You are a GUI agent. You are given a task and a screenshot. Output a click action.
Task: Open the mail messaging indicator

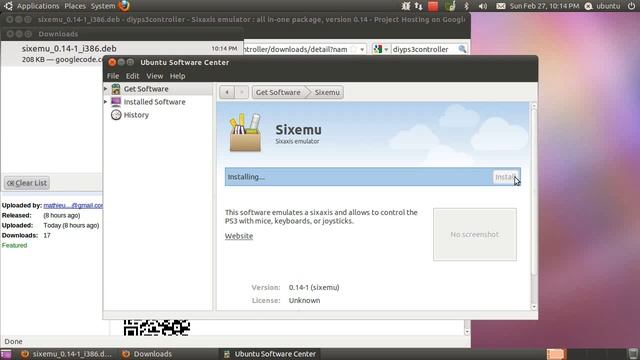click(501, 6)
